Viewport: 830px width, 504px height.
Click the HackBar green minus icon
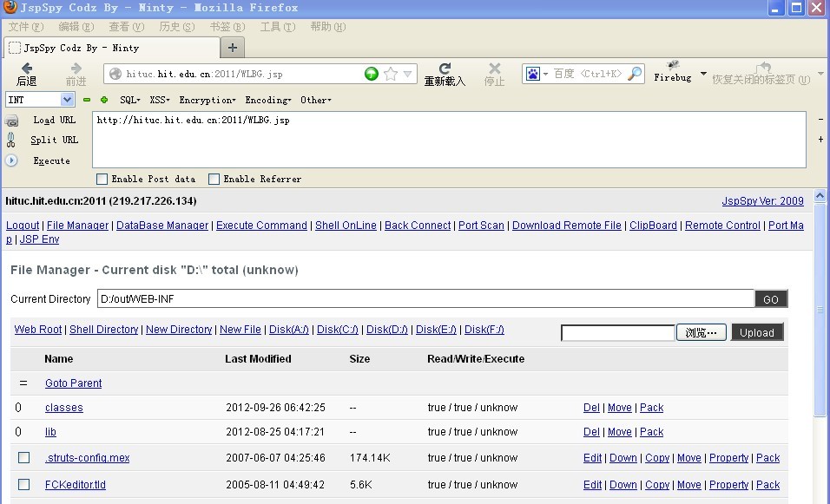(x=87, y=100)
